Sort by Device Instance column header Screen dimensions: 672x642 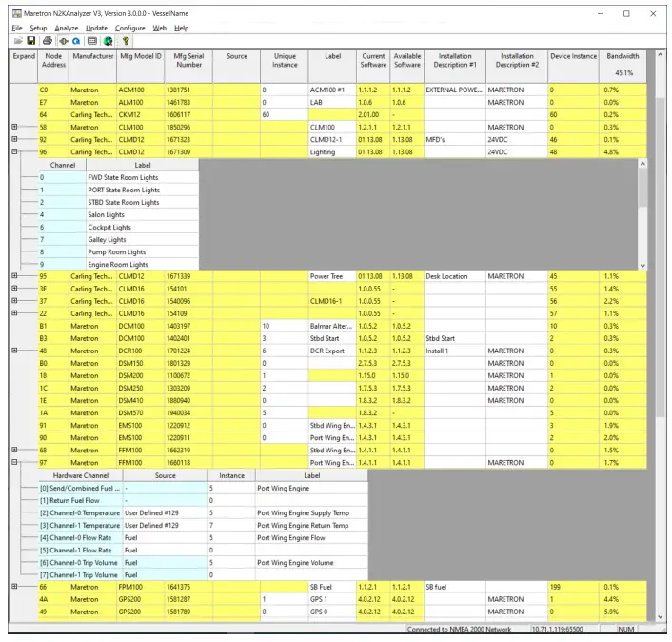coord(573,66)
